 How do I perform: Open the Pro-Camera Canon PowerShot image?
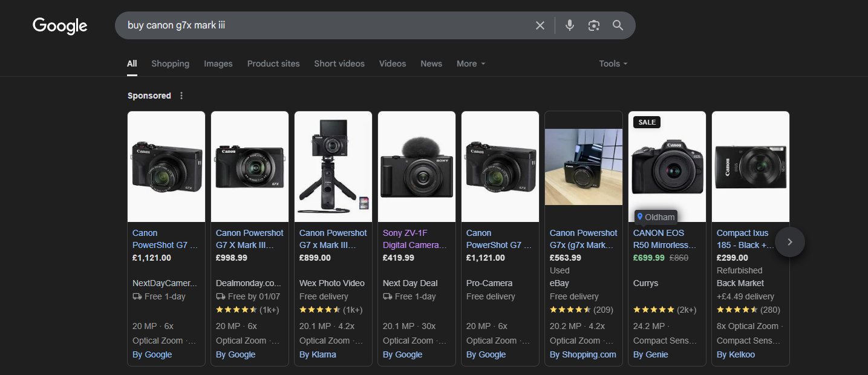(500, 166)
